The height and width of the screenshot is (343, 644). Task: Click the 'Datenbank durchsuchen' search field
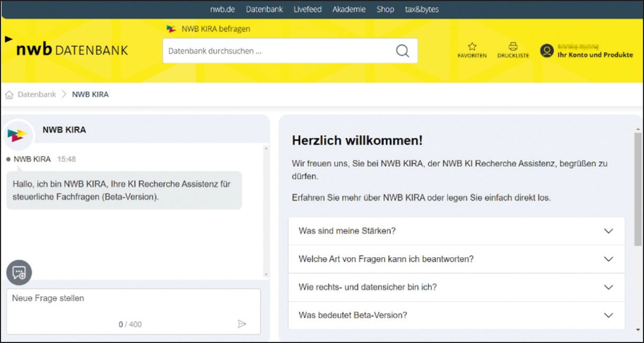(276, 51)
